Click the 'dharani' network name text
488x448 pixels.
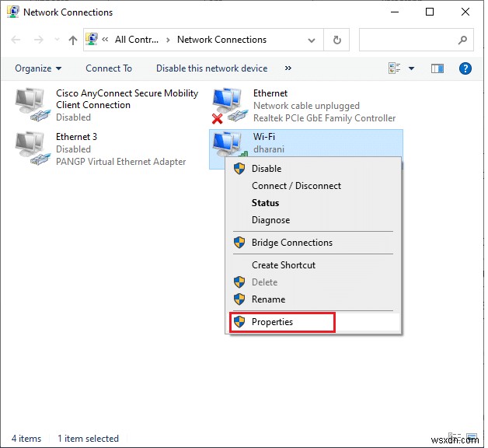269,149
